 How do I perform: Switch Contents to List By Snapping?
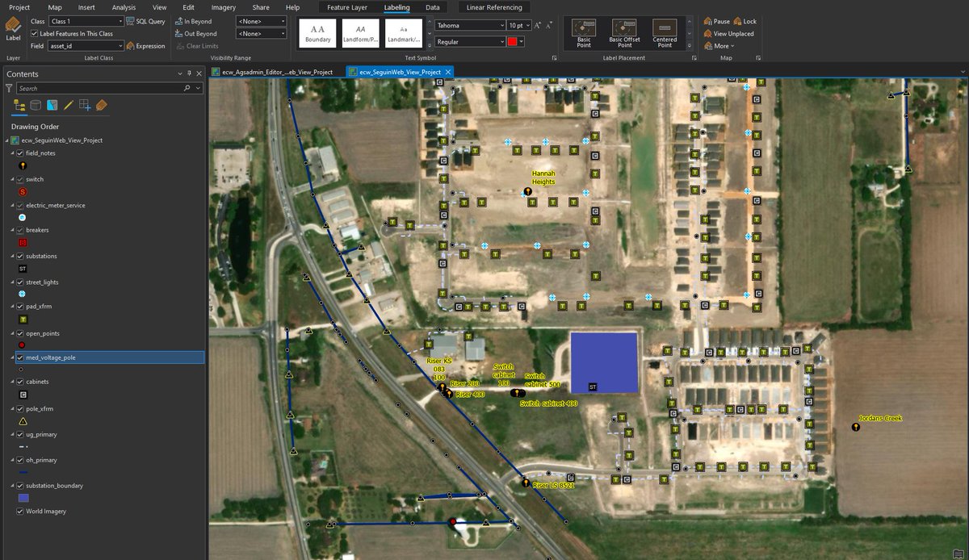85,105
